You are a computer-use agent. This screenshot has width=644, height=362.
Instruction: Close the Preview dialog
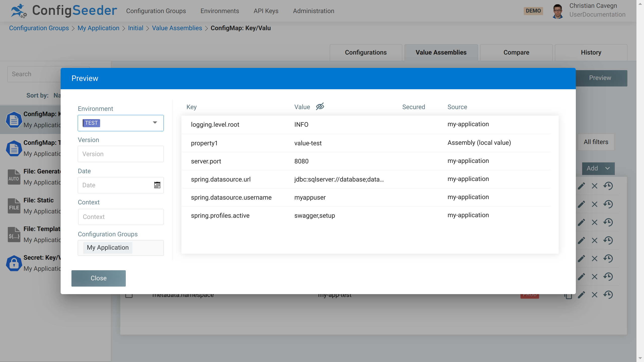(98, 278)
